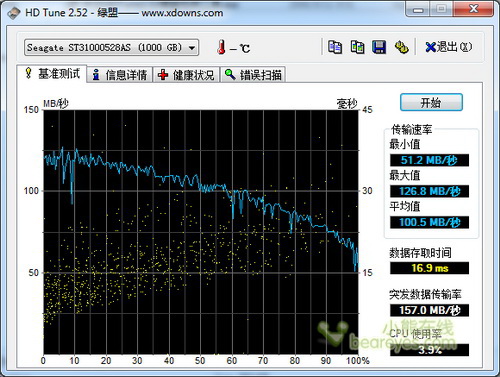Open the options settings icon
Image resolution: width=500 pixels, height=377 pixels.
pos(401,47)
